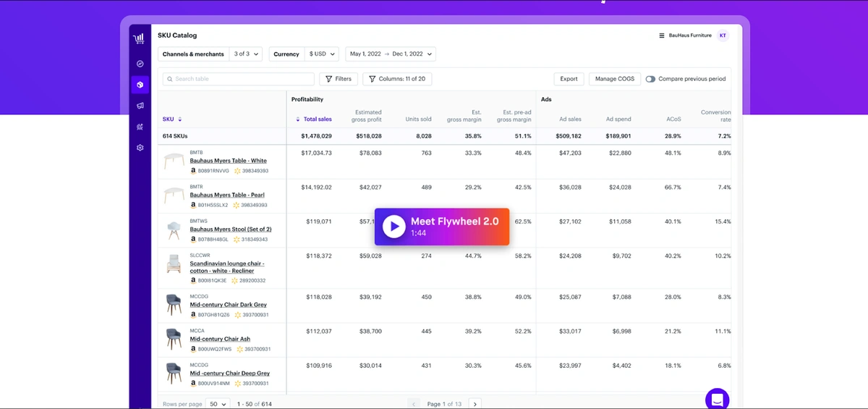Click the Export button
The height and width of the screenshot is (409, 868).
(569, 79)
